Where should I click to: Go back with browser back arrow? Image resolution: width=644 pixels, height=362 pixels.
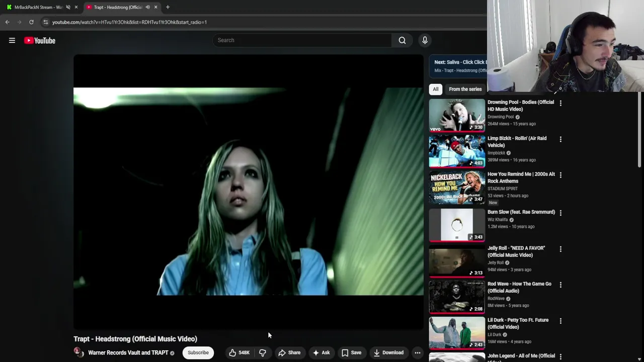click(x=8, y=22)
